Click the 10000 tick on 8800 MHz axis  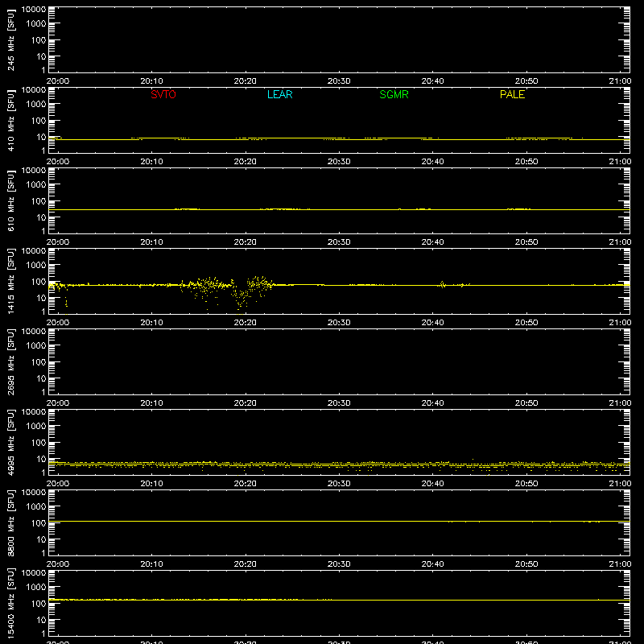pos(34,493)
